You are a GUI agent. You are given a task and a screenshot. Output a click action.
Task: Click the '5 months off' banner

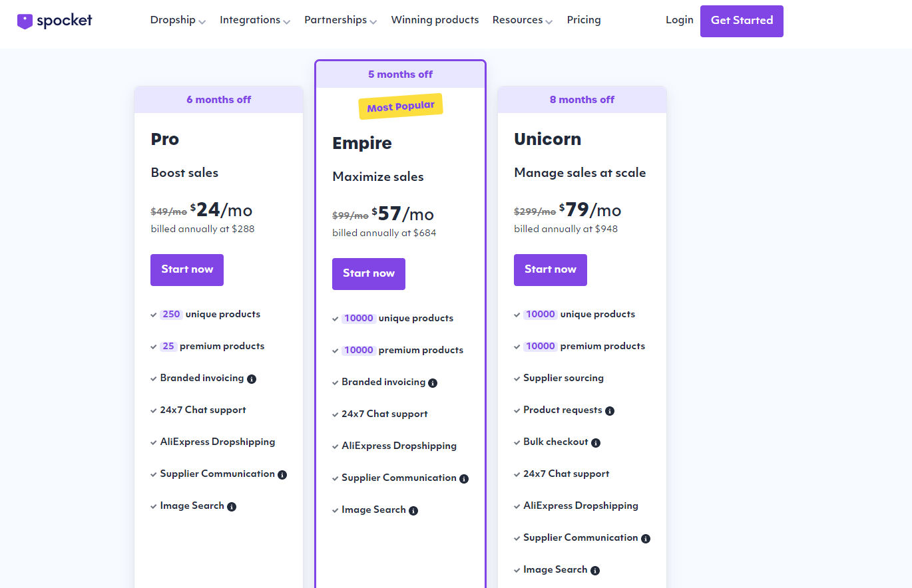click(x=400, y=74)
